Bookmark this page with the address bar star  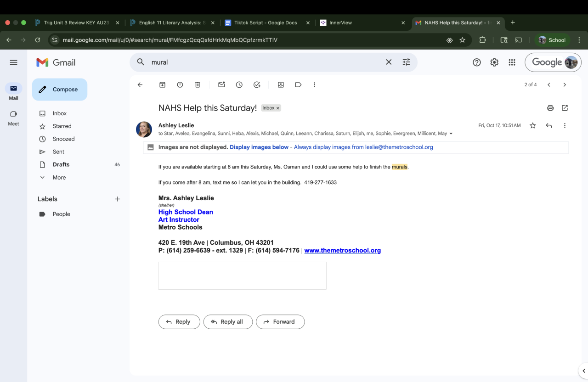point(462,40)
